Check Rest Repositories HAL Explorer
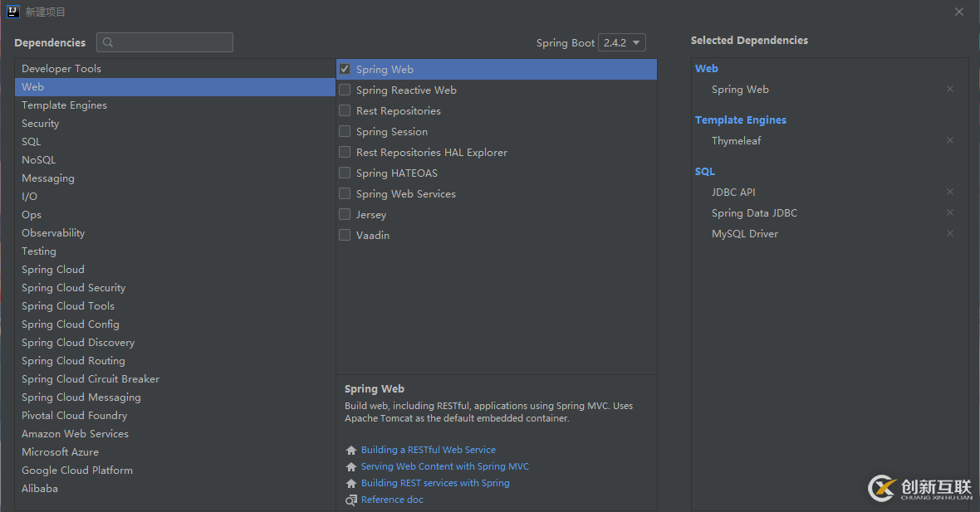This screenshot has width=980, height=512. [x=345, y=152]
